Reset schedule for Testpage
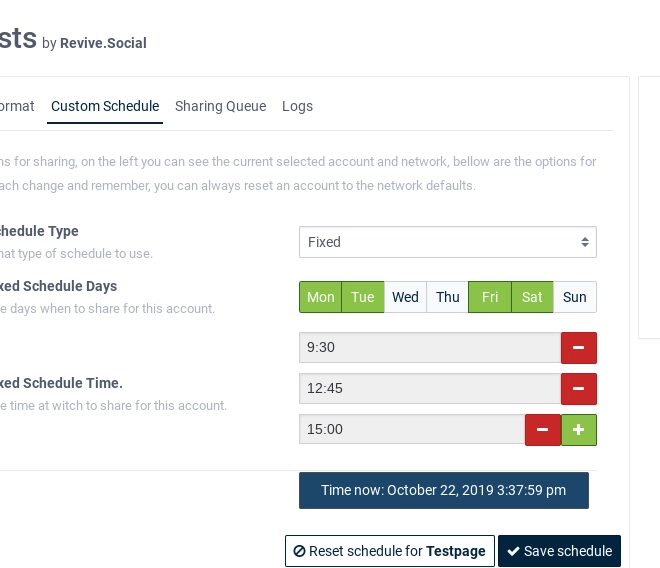660x568 pixels. (390, 551)
